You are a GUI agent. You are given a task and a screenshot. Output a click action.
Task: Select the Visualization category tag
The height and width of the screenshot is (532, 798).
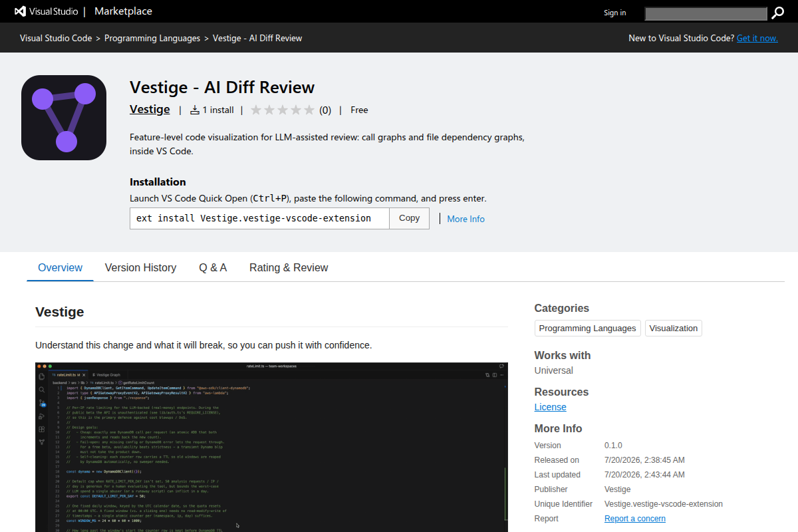tap(674, 328)
